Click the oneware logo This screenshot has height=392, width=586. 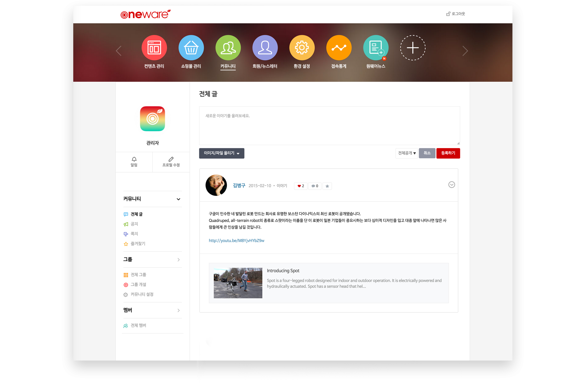[145, 14]
